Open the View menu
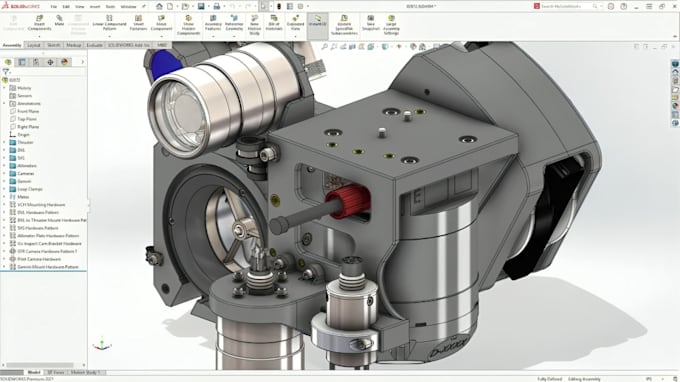 point(80,7)
